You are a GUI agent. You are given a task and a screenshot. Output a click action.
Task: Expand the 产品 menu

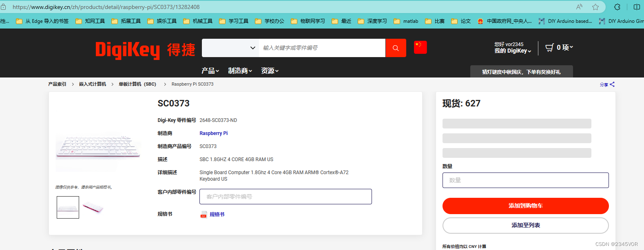click(210, 71)
